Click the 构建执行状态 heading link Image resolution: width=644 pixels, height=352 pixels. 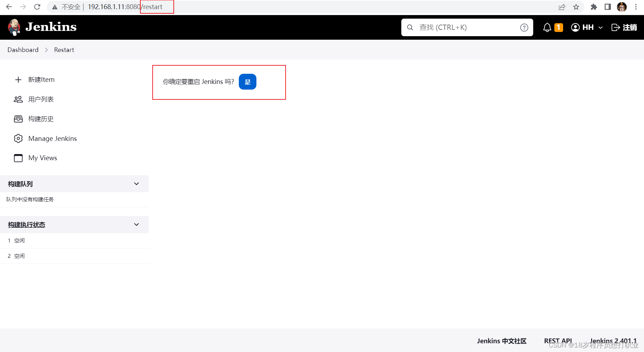(x=26, y=224)
